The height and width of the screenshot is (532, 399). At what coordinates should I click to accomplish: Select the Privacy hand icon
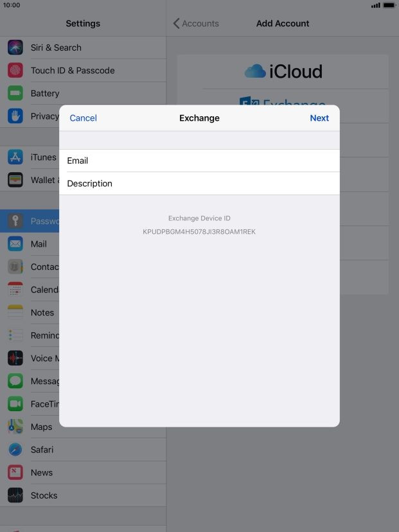[x=15, y=116]
